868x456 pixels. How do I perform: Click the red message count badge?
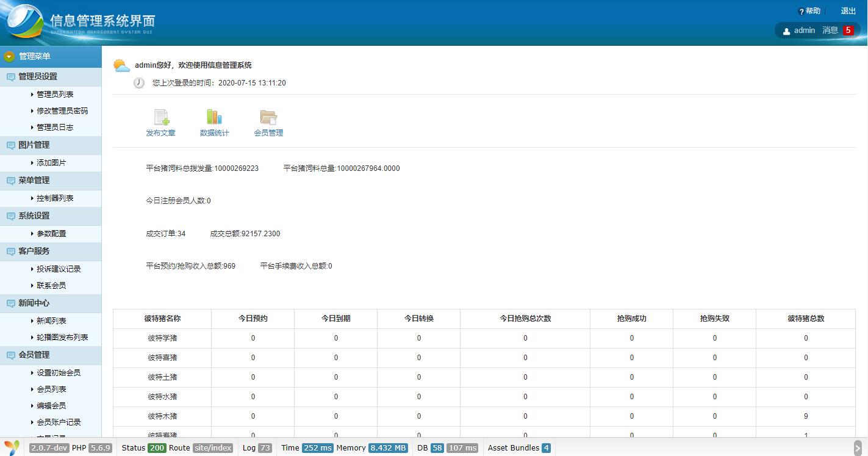click(848, 30)
